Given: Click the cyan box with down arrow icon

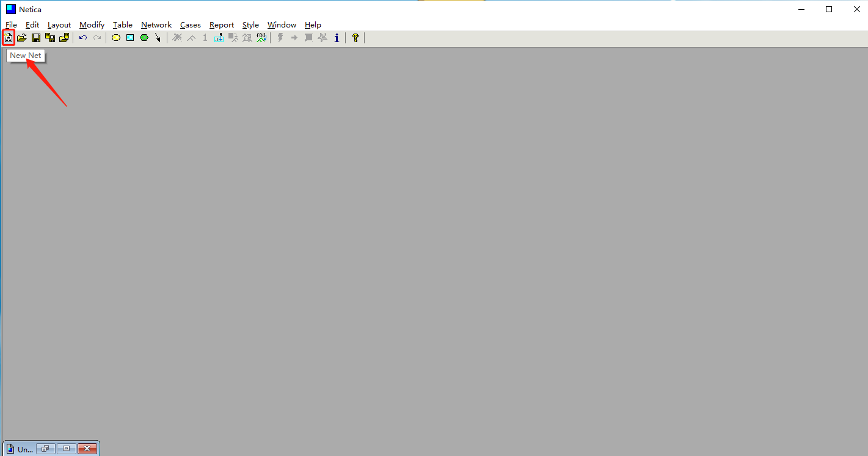Looking at the screenshot, I should pyautogui.click(x=219, y=38).
